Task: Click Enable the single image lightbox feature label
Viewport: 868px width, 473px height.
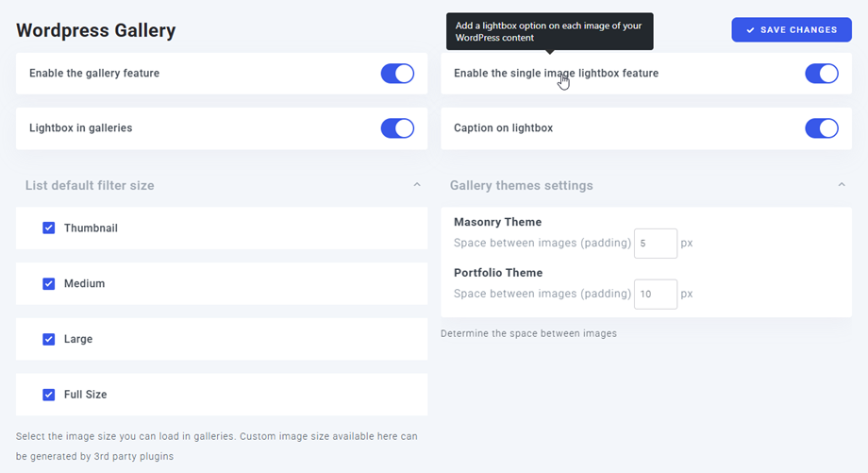Action: (x=557, y=73)
